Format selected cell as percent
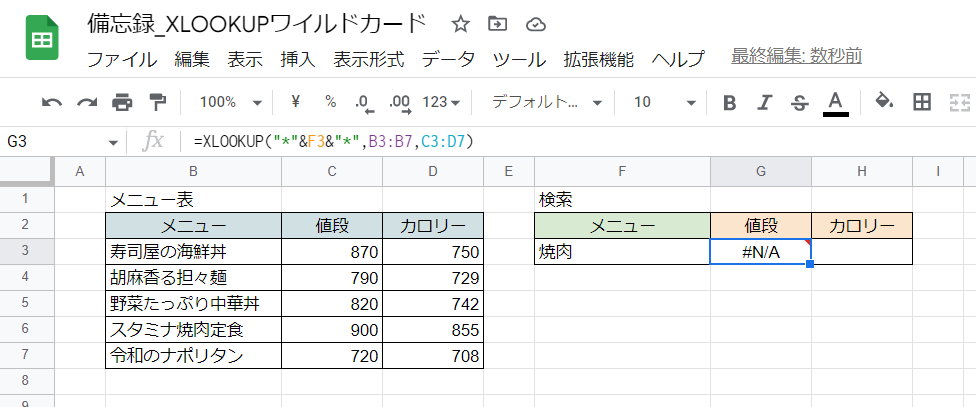The height and width of the screenshot is (407, 976). (x=331, y=101)
